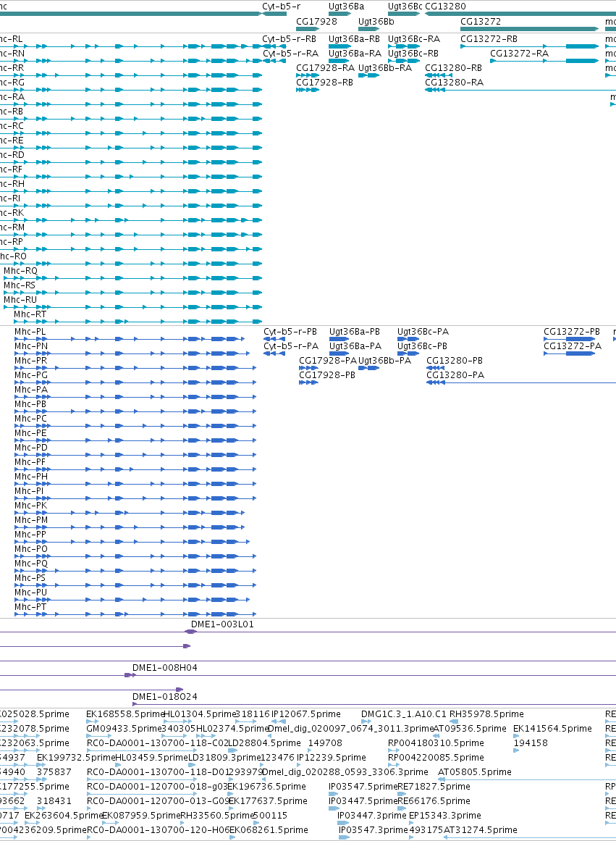The height and width of the screenshot is (841, 616).
Task: Select EST label RE66176.5prime
Action: 434,801
